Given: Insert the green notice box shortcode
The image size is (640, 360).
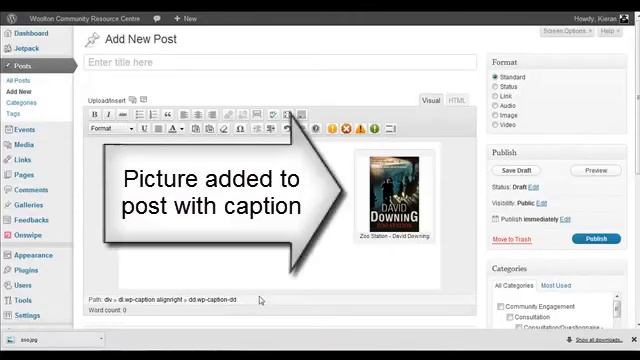Looking at the screenshot, I should click(x=374, y=129).
